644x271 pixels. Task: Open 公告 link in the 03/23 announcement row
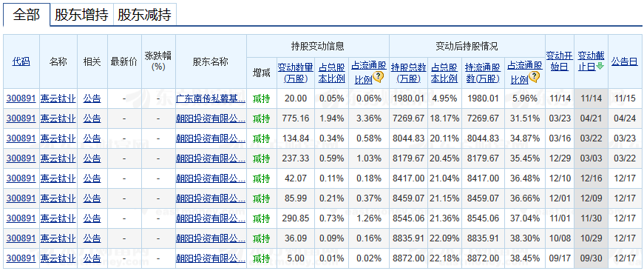click(x=92, y=138)
